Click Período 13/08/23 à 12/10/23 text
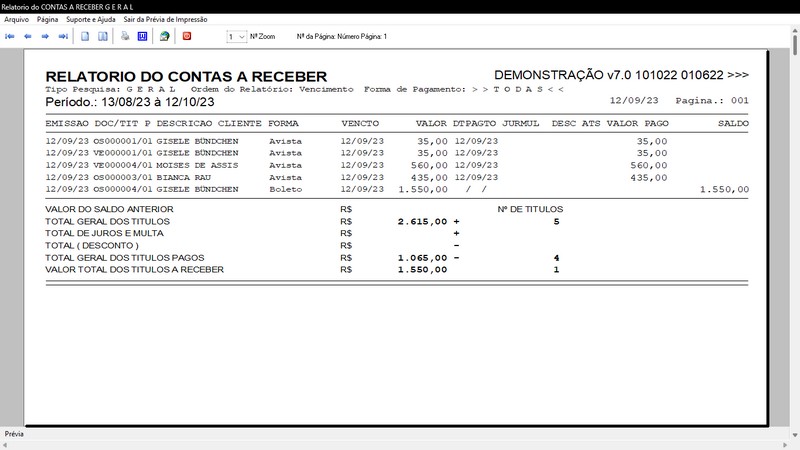The width and height of the screenshot is (800, 450). coord(130,102)
